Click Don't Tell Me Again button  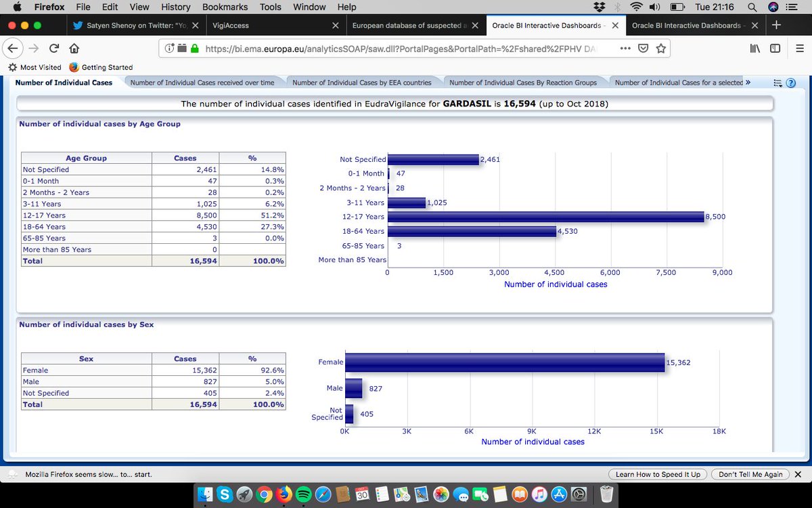coord(750,474)
